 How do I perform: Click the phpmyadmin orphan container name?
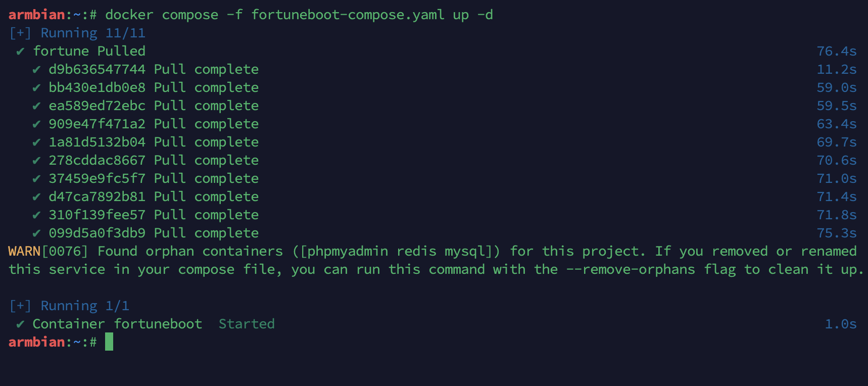348,252
